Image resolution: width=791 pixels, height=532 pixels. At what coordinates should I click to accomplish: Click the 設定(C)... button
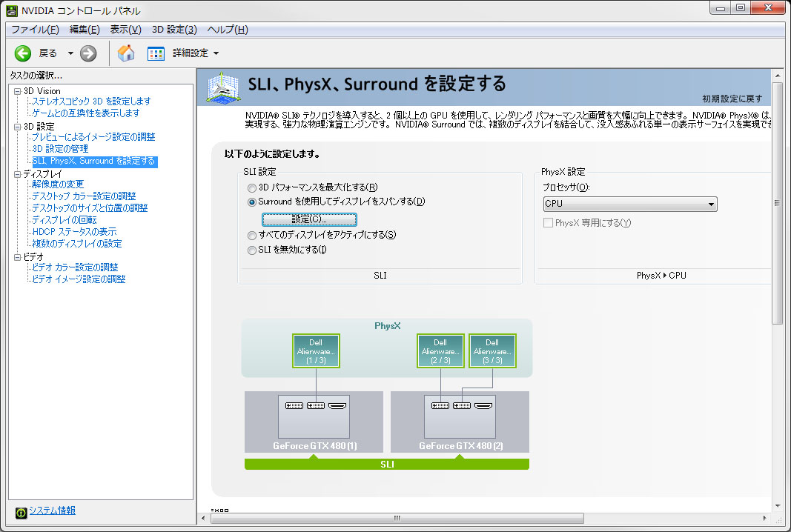click(309, 219)
